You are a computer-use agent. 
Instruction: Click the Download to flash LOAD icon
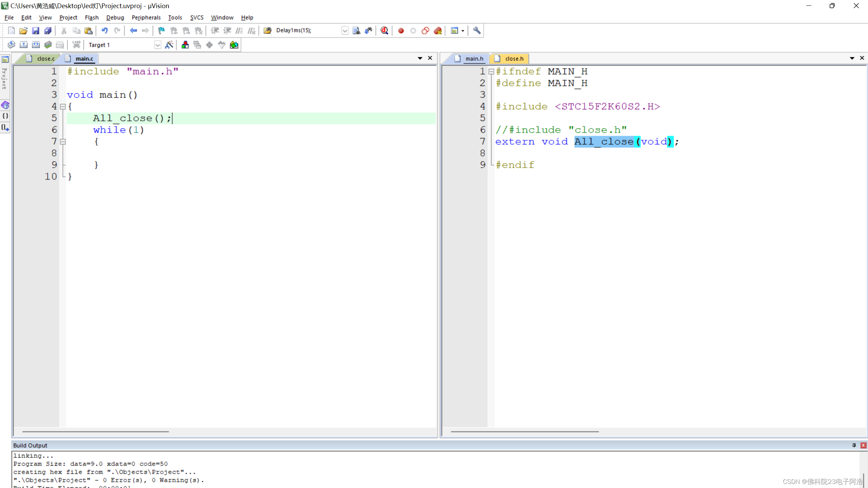click(x=76, y=45)
